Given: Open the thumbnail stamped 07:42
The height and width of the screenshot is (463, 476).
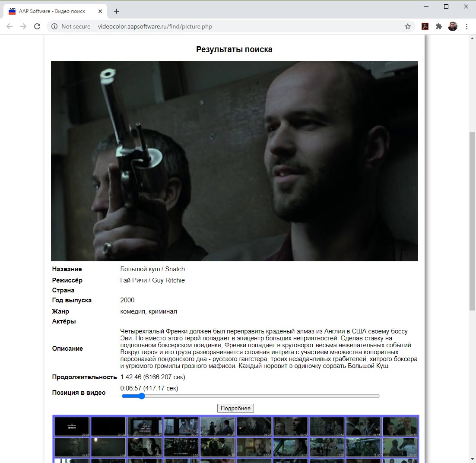Looking at the screenshot, I should point(327,426).
